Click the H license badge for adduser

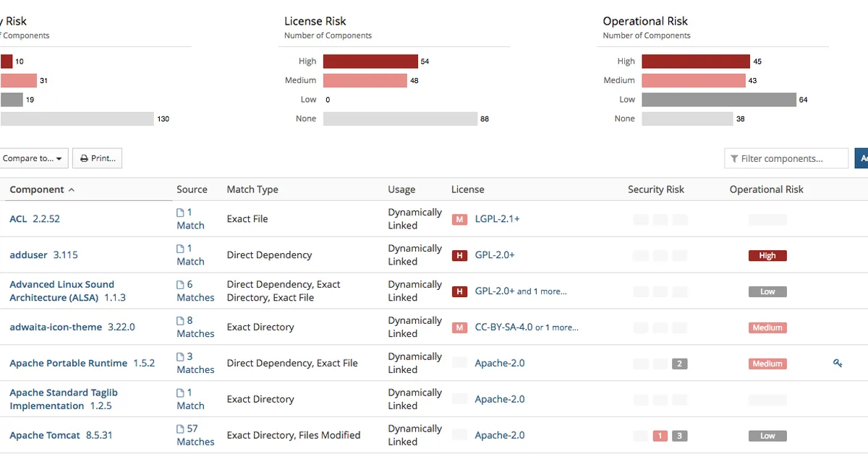459,255
